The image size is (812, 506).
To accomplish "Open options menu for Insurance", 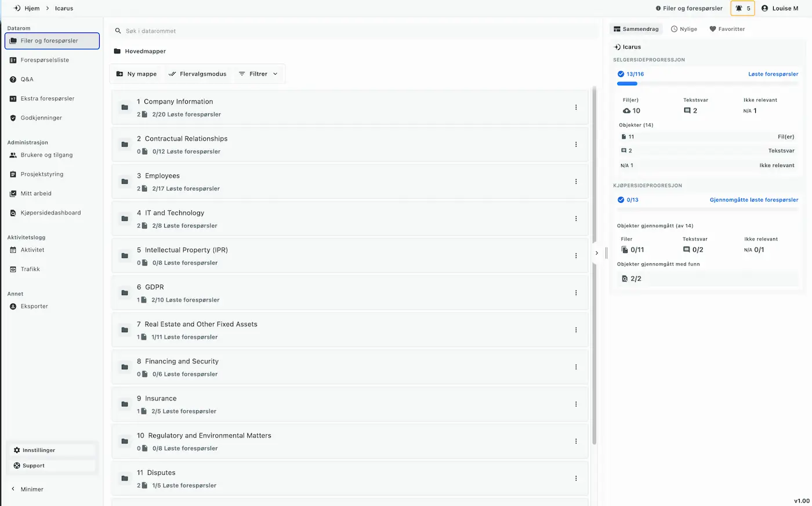I will pyautogui.click(x=576, y=404).
